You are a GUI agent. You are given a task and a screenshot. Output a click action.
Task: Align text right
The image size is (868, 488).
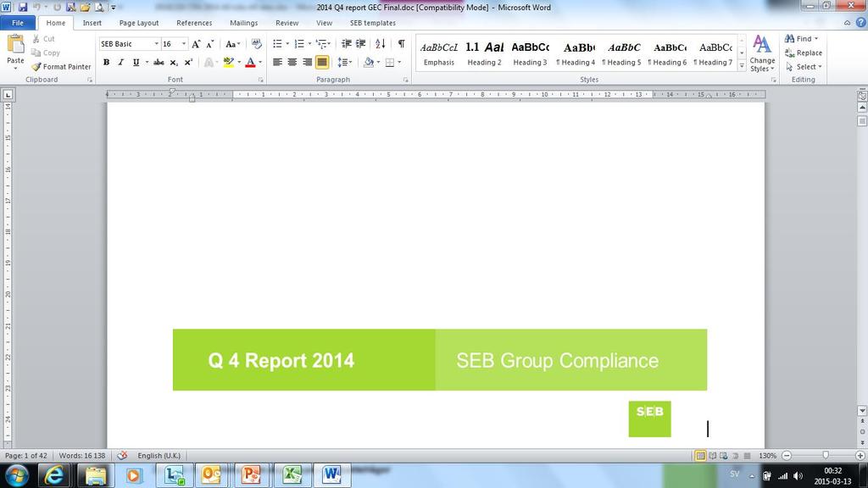point(307,63)
